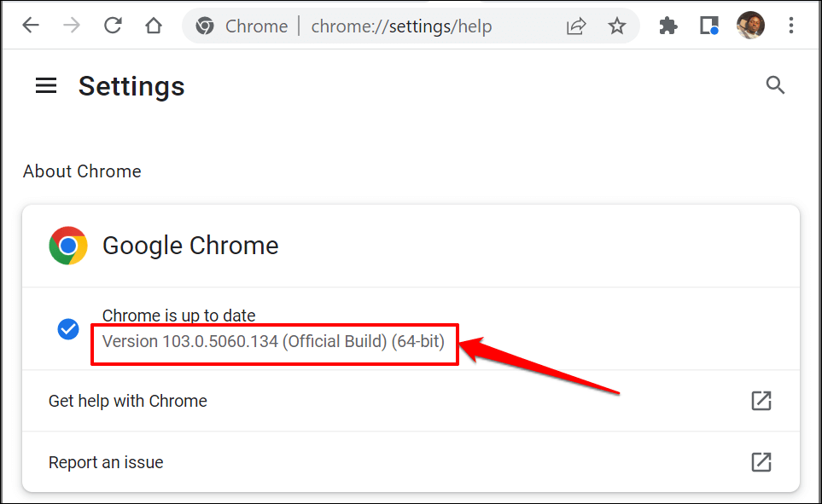Click the address bar URL field
This screenshot has height=504, width=822.
click(x=401, y=26)
